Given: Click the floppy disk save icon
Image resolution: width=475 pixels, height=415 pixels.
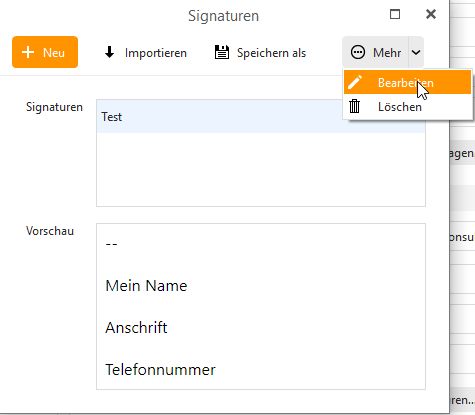Looking at the screenshot, I should pos(222,52).
